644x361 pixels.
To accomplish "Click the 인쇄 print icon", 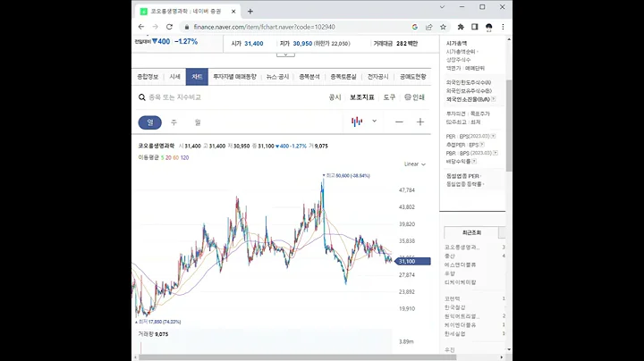I will pos(414,97).
